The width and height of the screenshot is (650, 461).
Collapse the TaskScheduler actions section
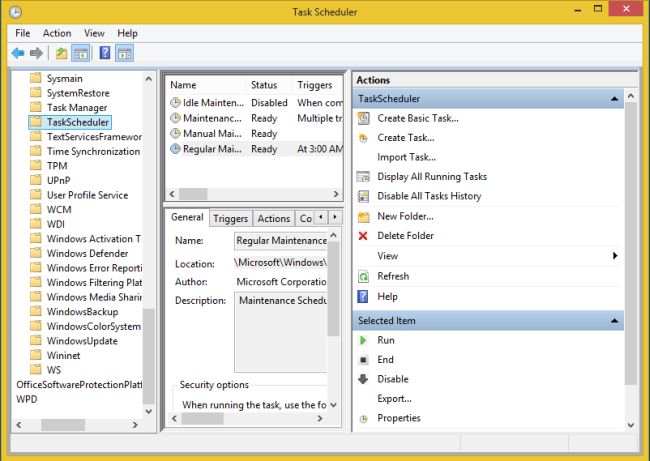[x=614, y=99]
